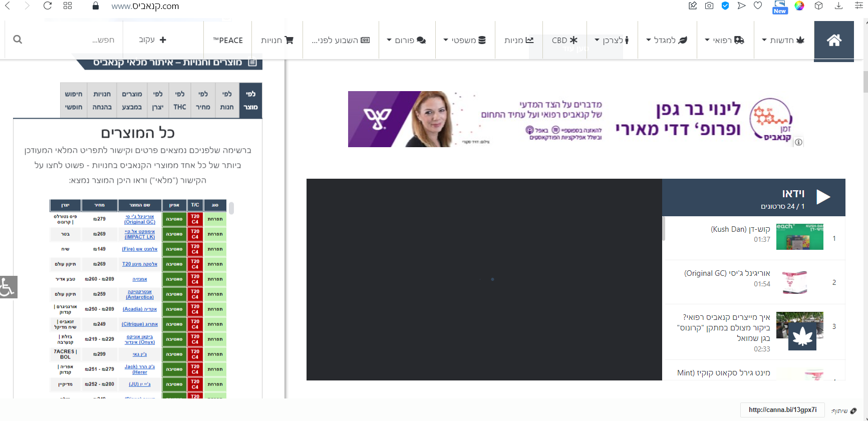Viewport: 868px width, 421px height.
Task: Expand the לצרכן consumer dropdown
Action: click(612, 40)
